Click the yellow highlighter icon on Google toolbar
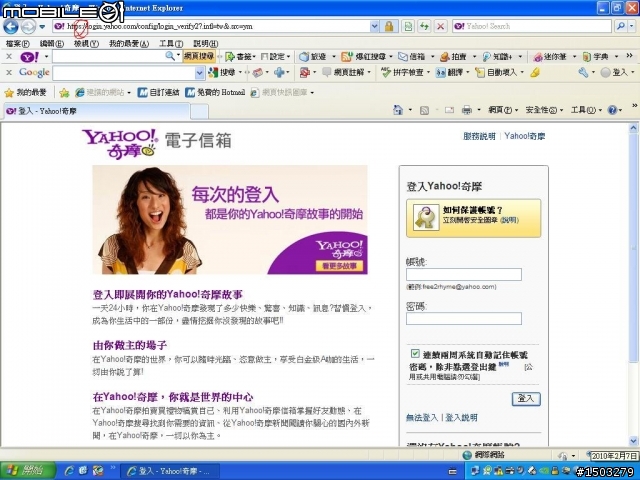 [x=535, y=73]
